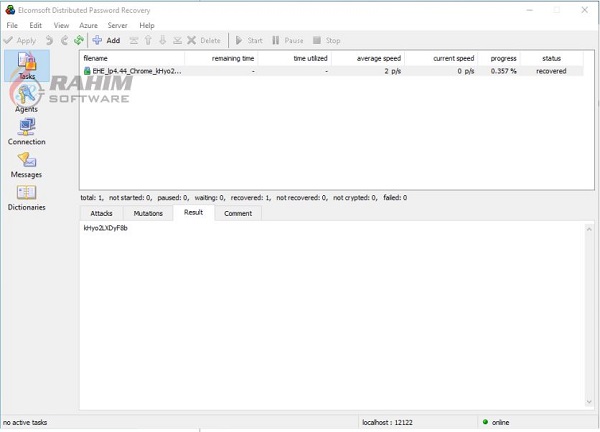Select the EHE_lp4.44_Chrome_kHyo2... task row
Image resolution: width=600 pixels, height=432 pixels.
(332, 71)
